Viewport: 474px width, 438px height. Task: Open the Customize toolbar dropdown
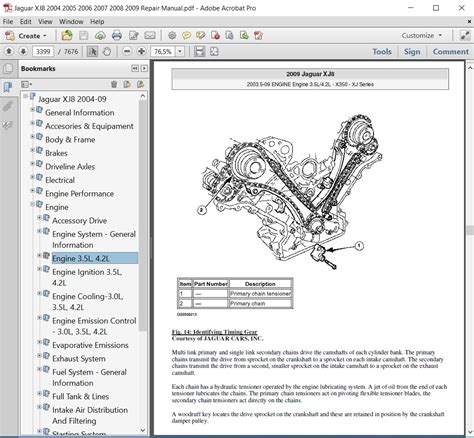[x=422, y=35]
